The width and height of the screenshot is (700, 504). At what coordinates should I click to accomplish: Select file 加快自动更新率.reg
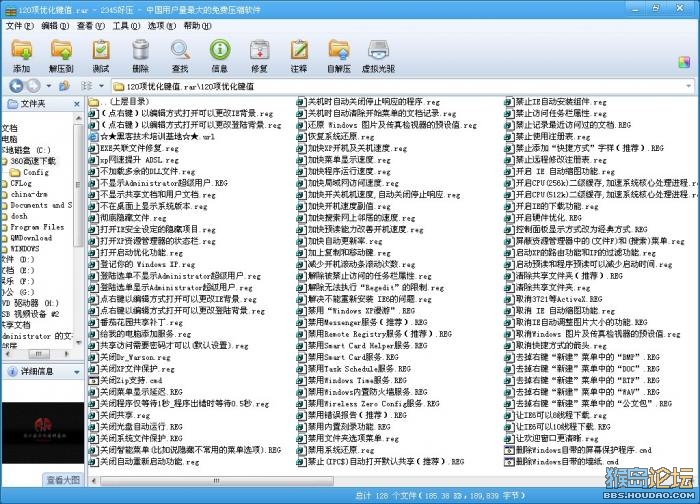340,241
